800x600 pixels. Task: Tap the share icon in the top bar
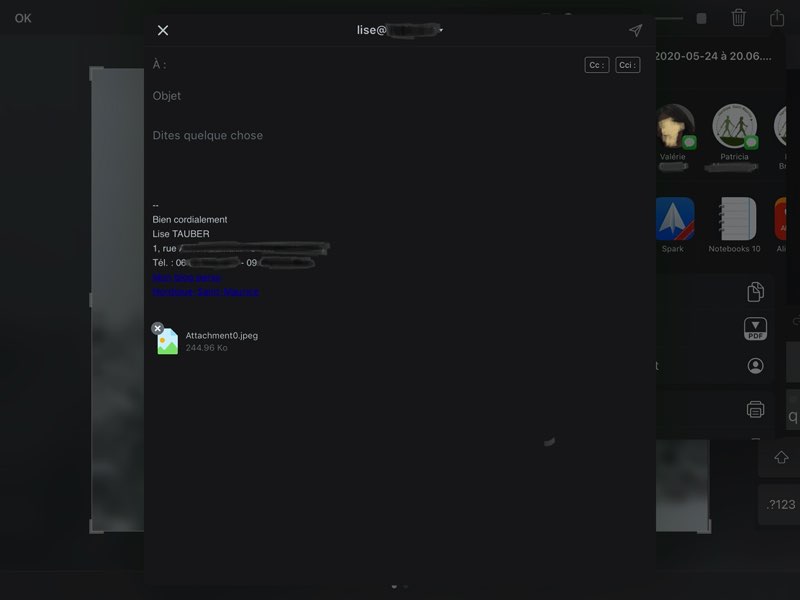pyautogui.click(x=777, y=17)
